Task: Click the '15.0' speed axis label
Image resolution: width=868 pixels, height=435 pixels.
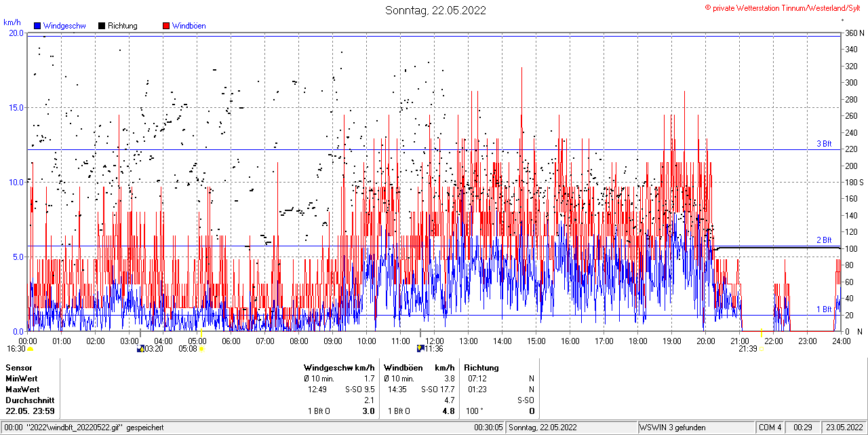Action: point(16,107)
